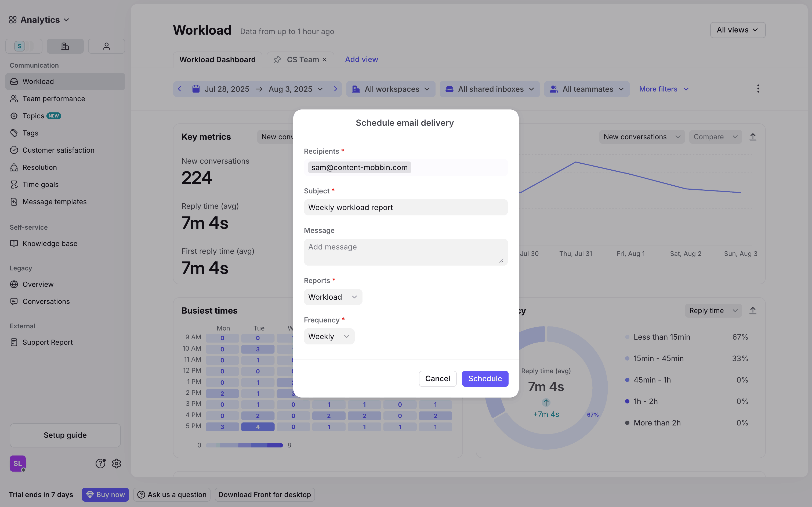This screenshot has width=812, height=507.
Task: Open Team performance in sidebar
Action: (54, 99)
